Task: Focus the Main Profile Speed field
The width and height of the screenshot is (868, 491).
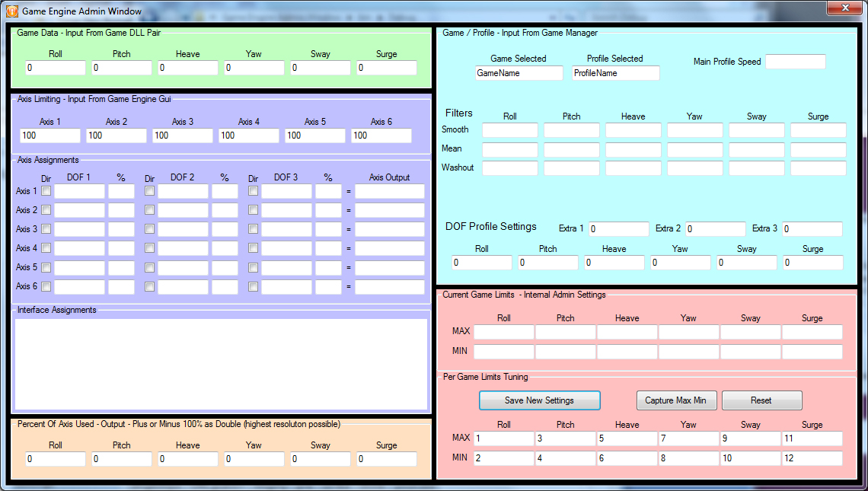Action: 796,62
